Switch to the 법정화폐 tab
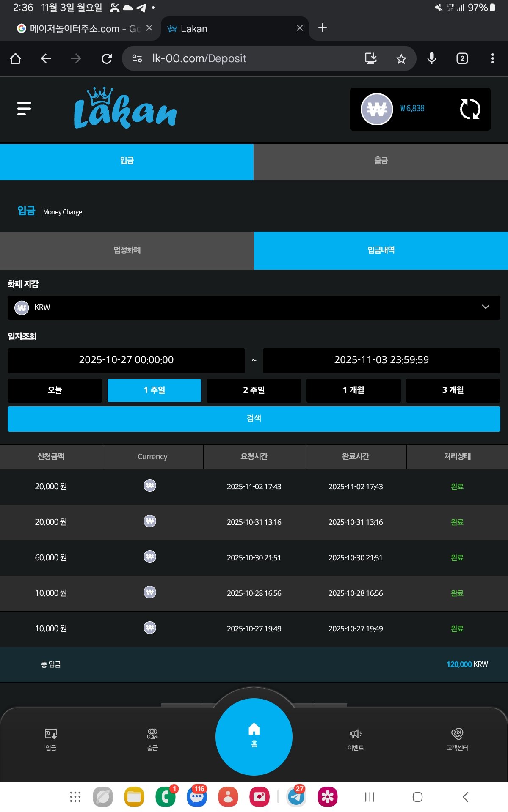This screenshot has width=508, height=812. click(127, 250)
